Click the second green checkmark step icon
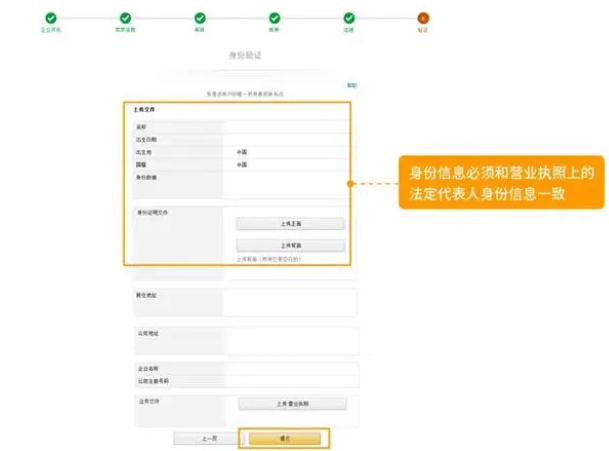Image resolution: width=609 pixels, height=451 pixels. [125, 18]
